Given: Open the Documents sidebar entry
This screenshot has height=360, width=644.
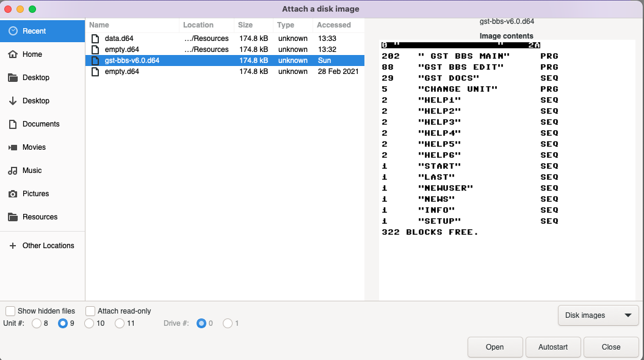Looking at the screenshot, I should [40, 124].
